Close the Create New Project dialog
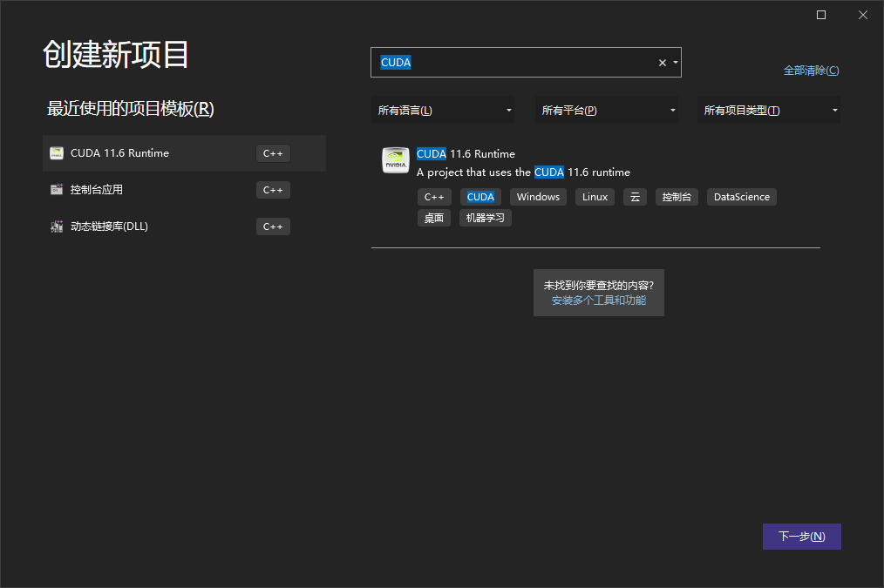This screenshot has width=884, height=588. point(862,15)
